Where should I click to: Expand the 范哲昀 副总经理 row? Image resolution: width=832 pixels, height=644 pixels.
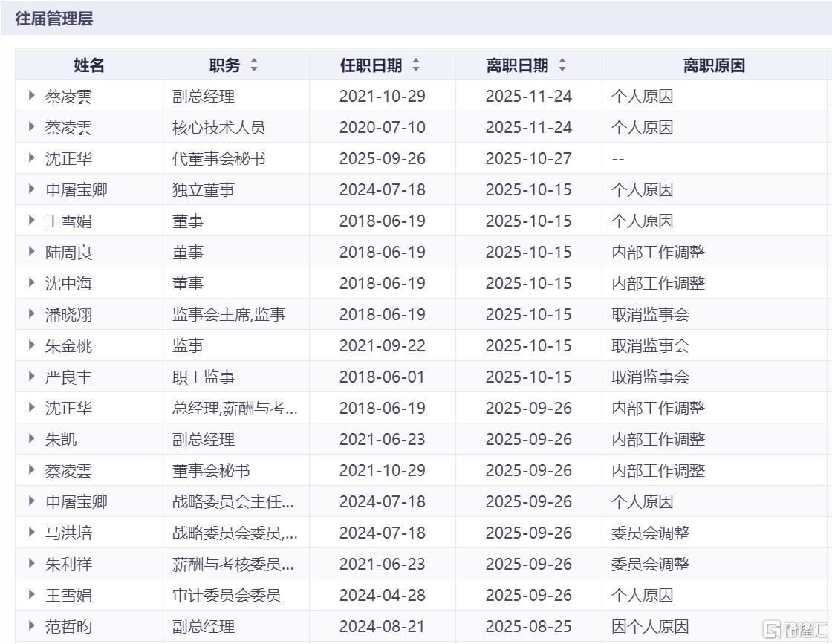tap(32, 626)
